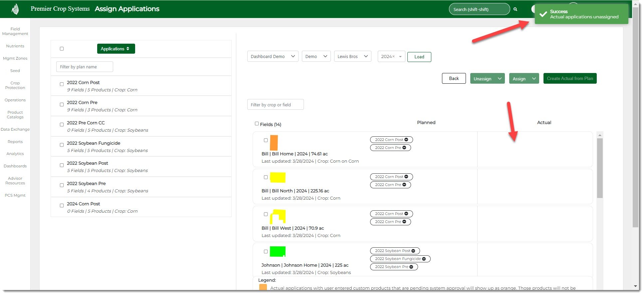Click the Filter by plan name field
This screenshot has height=295, width=644.
coord(85,67)
